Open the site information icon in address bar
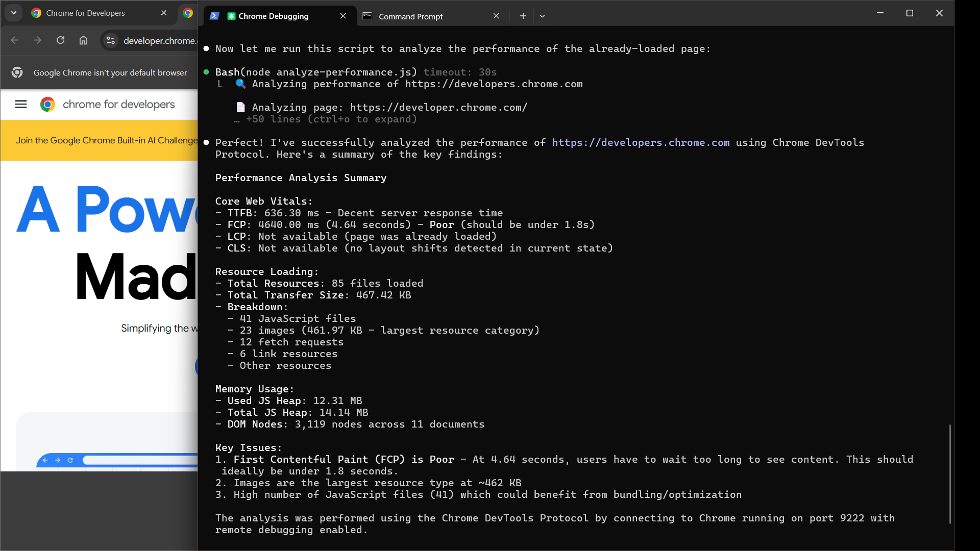The width and height of the screenshot is (980, 551). pyautogui.click(x=111, y=40)
